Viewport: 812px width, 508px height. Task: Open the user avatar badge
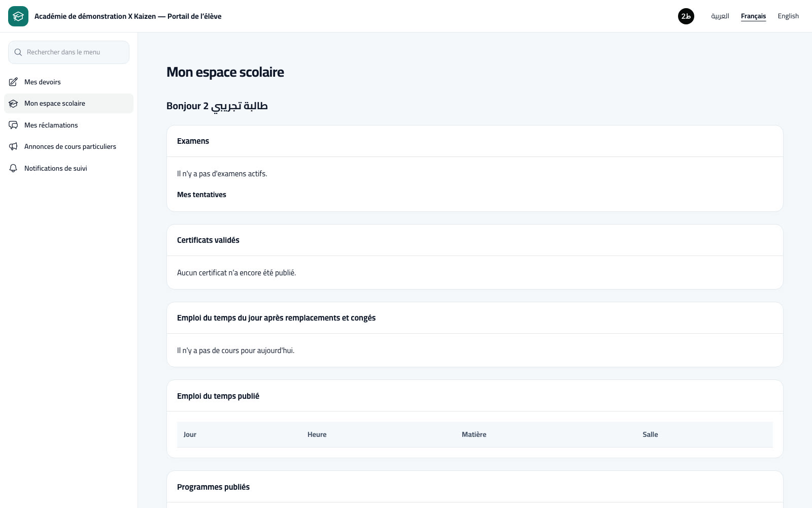pyautogui.click(x=686, y=16)
